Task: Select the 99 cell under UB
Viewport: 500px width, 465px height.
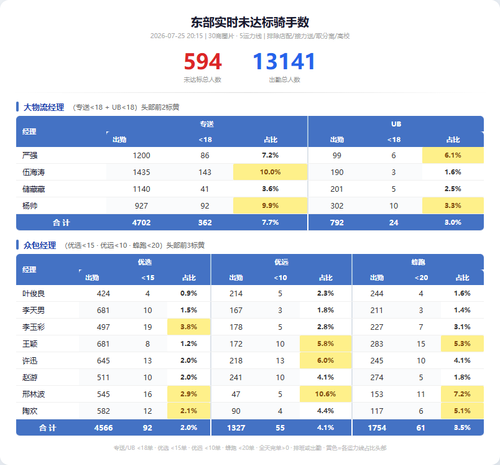Action: [x=337, y=155]
